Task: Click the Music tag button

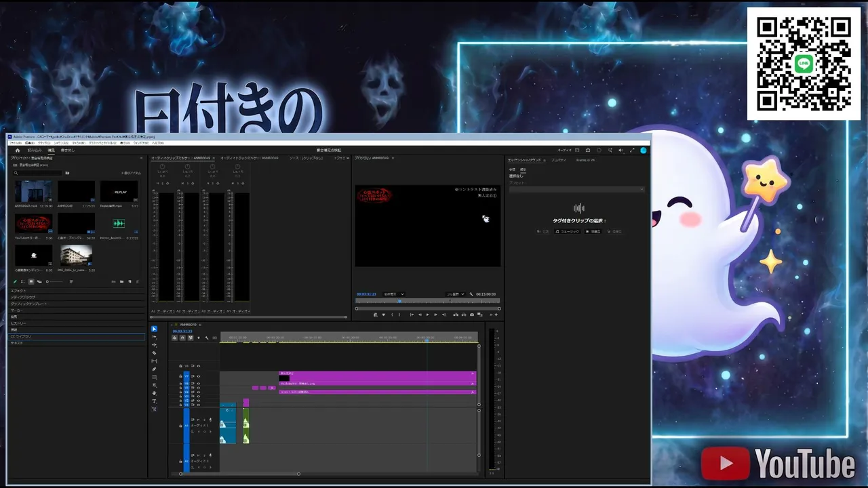Action: tap(568, 231)
